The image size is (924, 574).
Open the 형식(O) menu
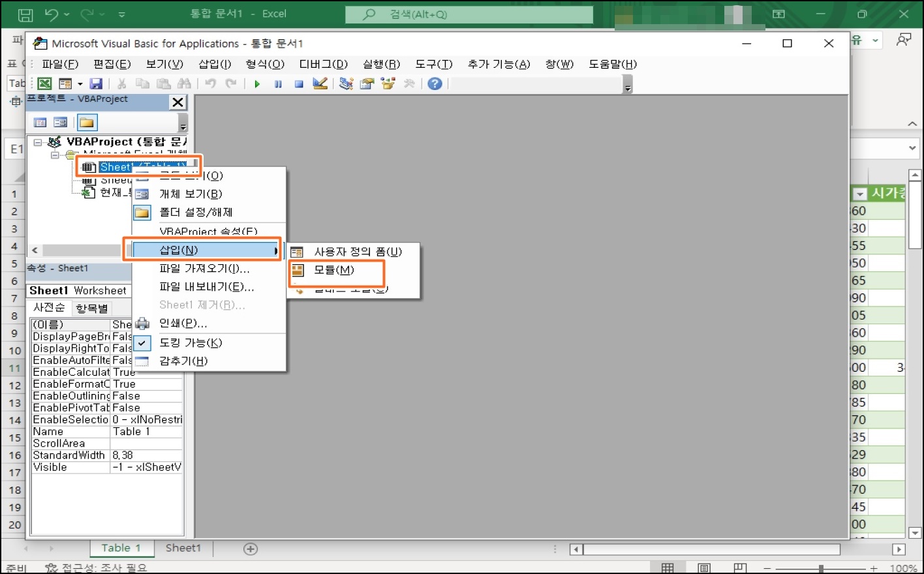tap(265, 64)
